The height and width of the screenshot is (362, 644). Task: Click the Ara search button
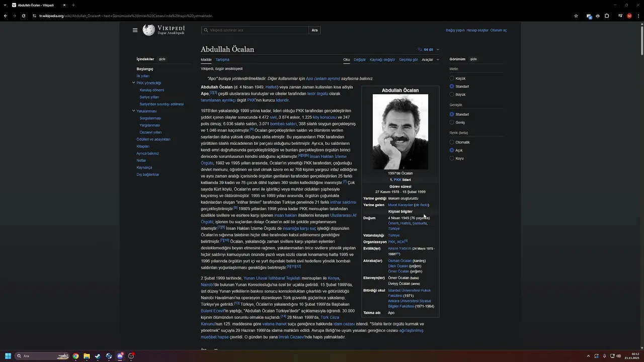coord(314,30)
